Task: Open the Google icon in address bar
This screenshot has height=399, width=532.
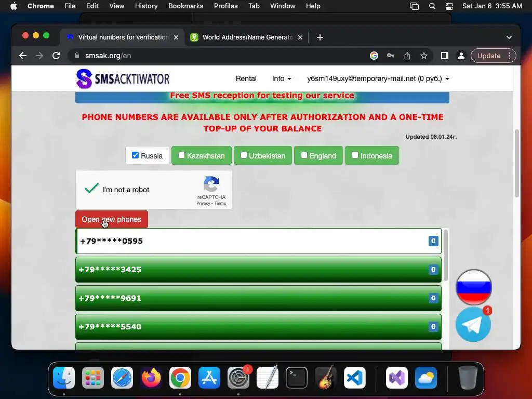Action: (x=374, y=56)
